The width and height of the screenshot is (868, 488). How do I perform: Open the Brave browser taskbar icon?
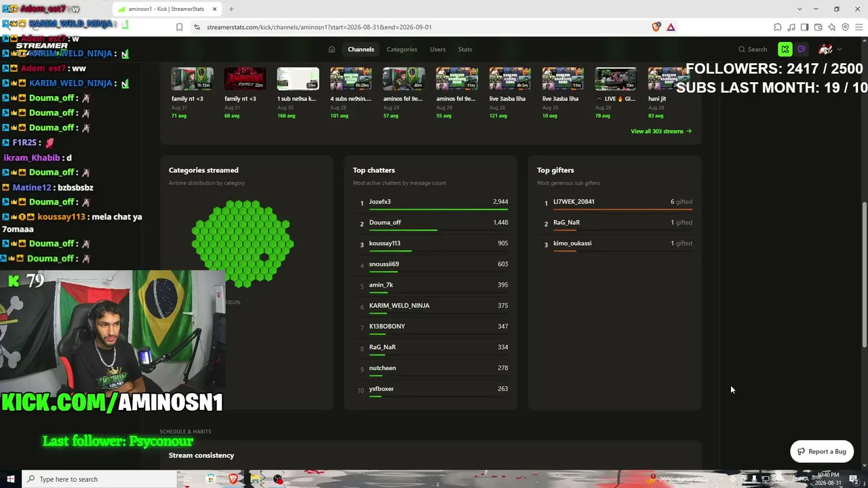click(233, 479)
